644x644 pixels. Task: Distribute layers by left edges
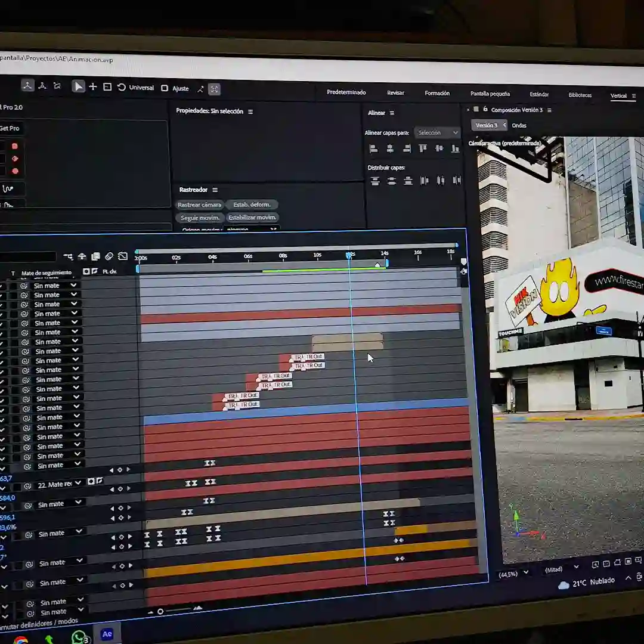[425, 180]
